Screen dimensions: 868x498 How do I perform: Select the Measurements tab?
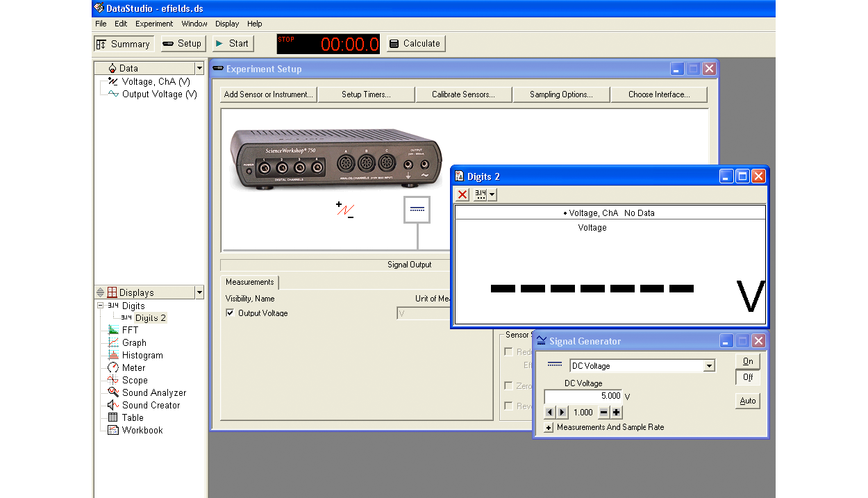pyautogui.click(x=250, y=282)
